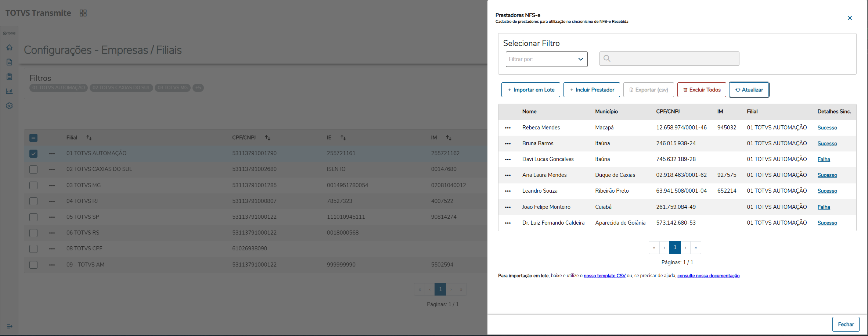The height and width of the screenshot is (336, 868).
Task: Expand the sidebar menu at the bottom left
Action: pos(10,326)
